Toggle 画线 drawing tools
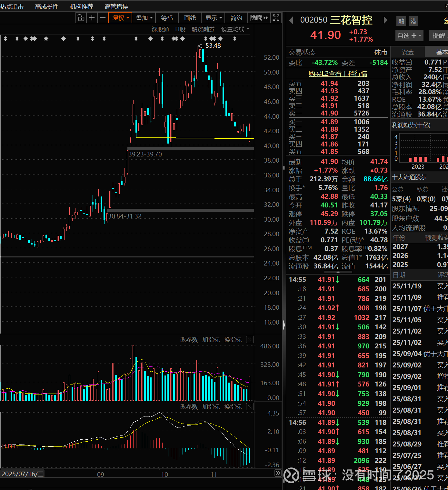 190,18
